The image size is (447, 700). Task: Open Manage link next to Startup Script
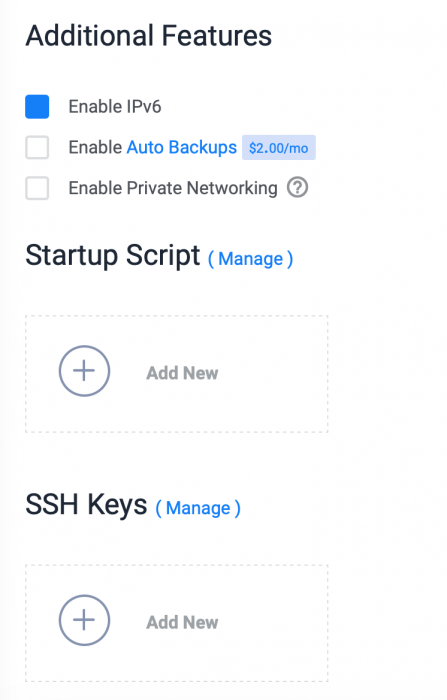click(251, 258)
